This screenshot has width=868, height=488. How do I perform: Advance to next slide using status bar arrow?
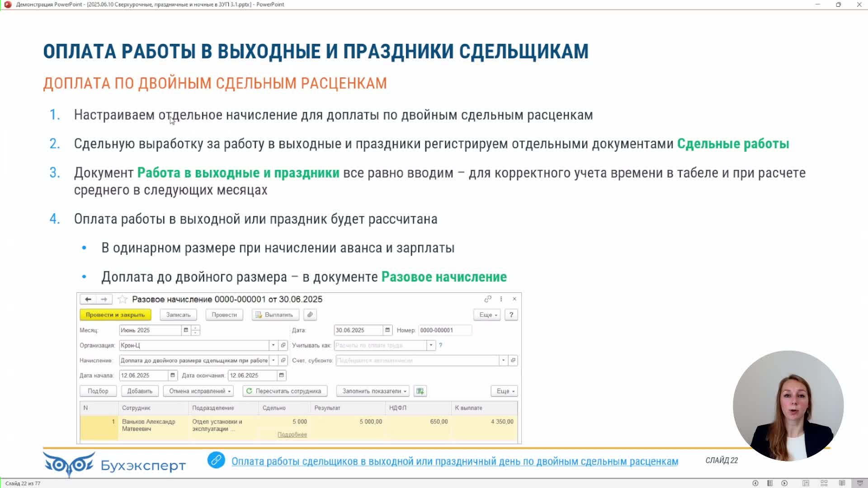point(784,483)
